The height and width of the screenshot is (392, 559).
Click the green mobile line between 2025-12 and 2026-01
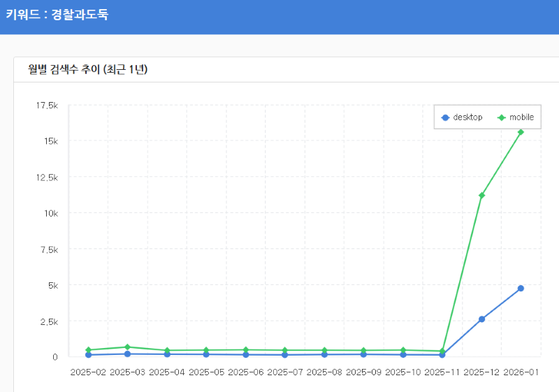point(501,164)
